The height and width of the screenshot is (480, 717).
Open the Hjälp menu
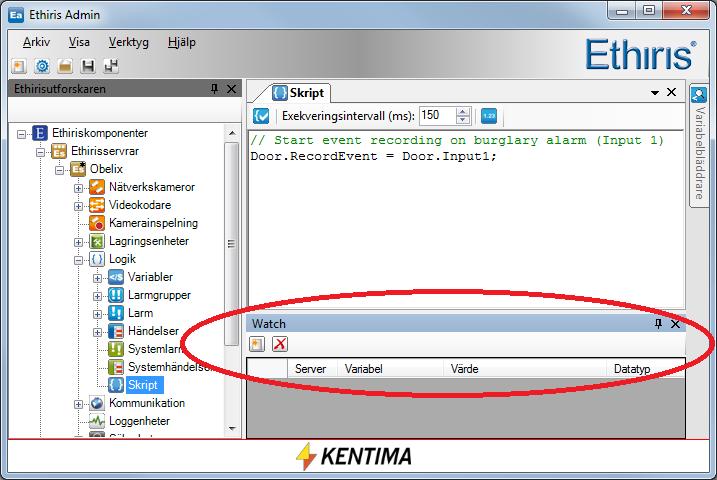pyautogui.click(x=182, y=42)
